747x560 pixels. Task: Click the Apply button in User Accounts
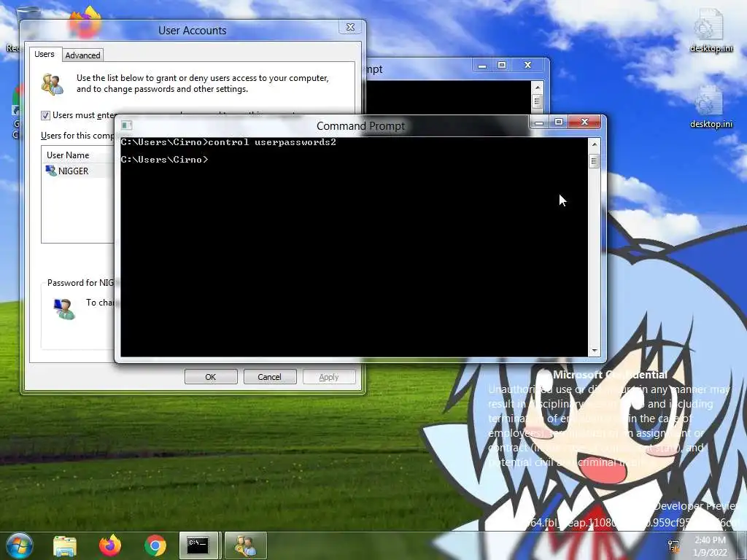(329, 377)
